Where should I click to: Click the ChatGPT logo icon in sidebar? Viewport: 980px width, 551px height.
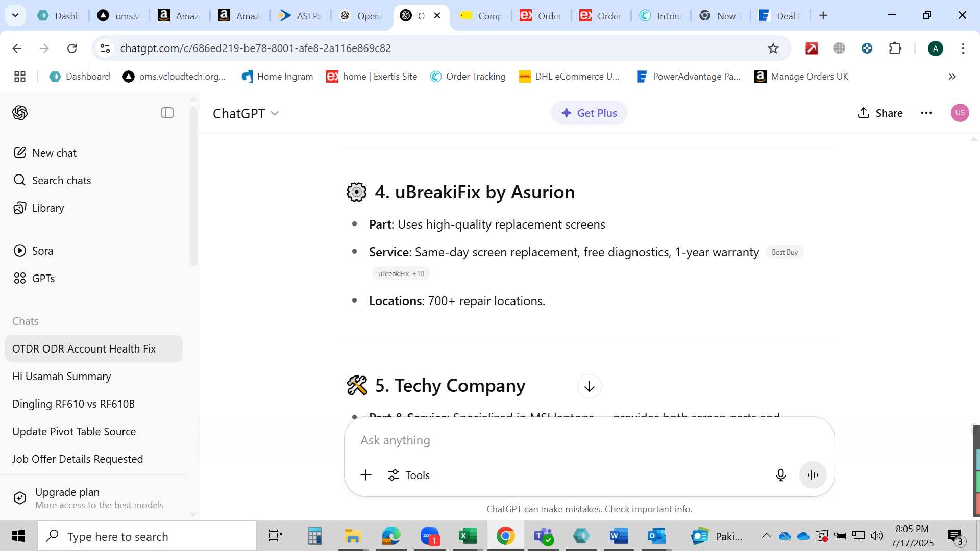point(20,113)
